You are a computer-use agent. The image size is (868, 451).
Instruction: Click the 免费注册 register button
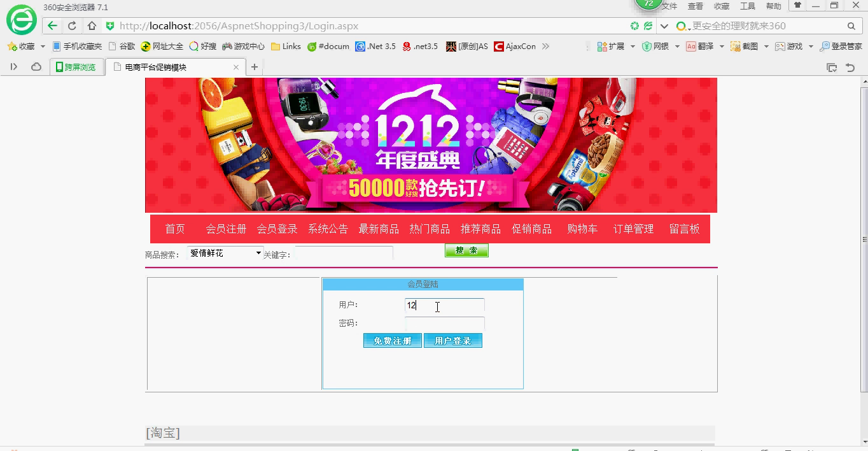point(392,341)
